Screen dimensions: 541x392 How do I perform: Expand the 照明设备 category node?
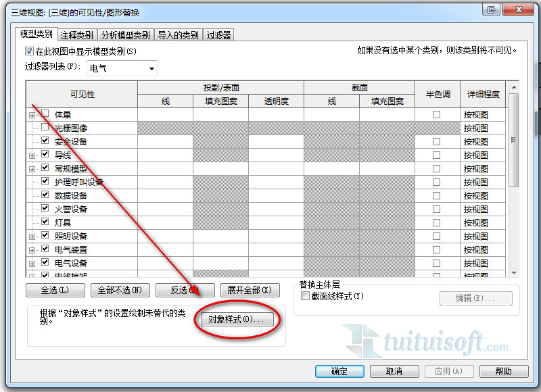coord(32,237)
